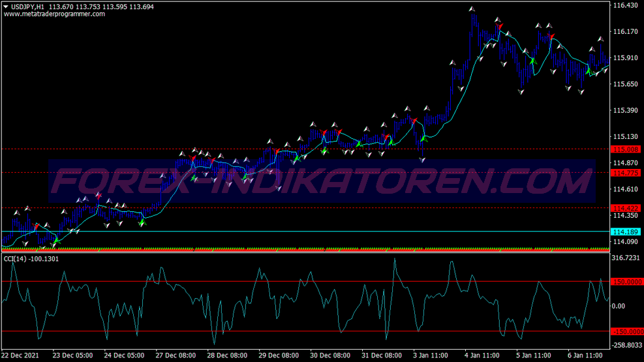Select the 150.0000 CCI level label
This screenshot has height=362, width=644.
627,282
